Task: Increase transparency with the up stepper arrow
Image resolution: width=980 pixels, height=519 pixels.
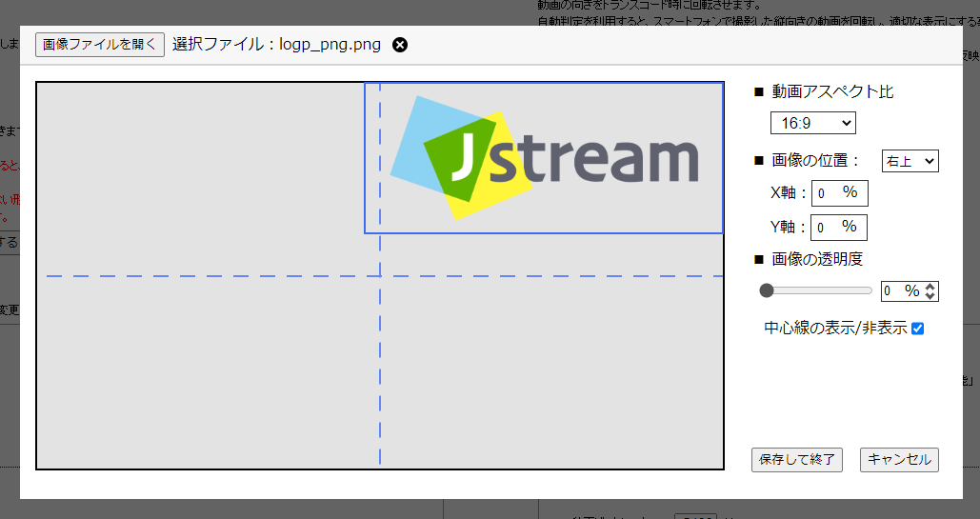Action: [x=930, y=287]
